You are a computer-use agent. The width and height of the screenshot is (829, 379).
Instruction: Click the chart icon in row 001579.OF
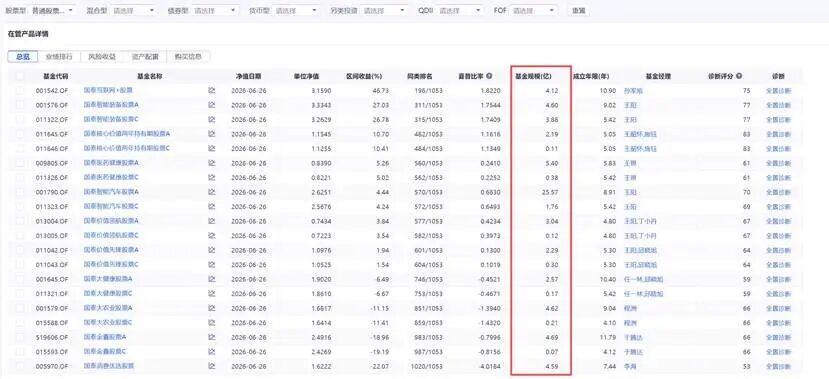(x=212, y=308)
